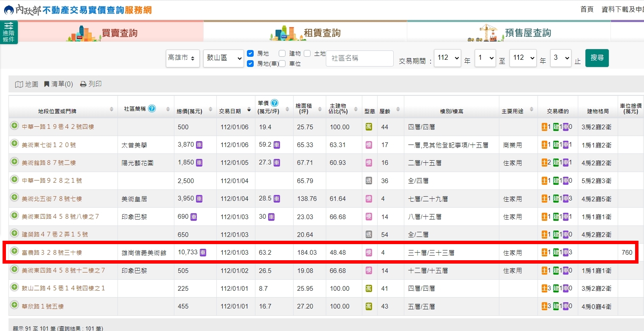The image size is (644, 331).
Task: Click the green 建 badge in 富農路328號 row
Action: [x=556, y=253]
